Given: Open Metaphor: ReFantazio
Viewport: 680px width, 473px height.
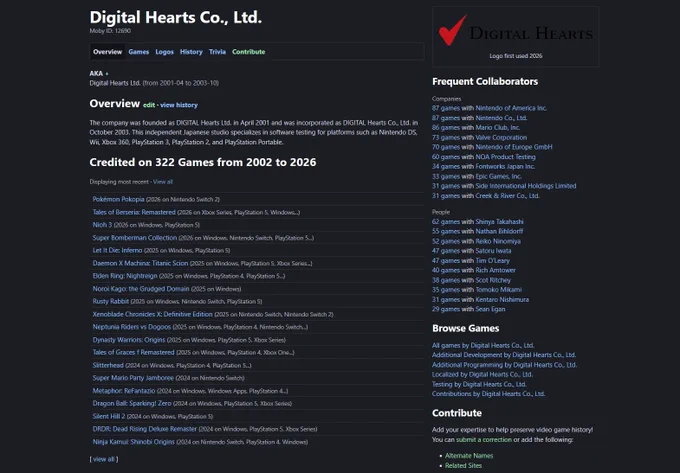Looking at the screenshot, I should (123, 391).
